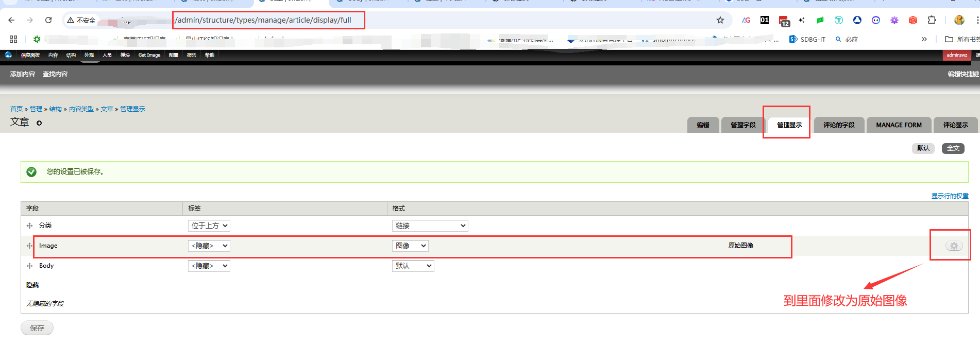Click drag handle for Body row
Image resolution: width=980 pixels, height=346 pixels.
pyautogui.click(x=29, y=266)
